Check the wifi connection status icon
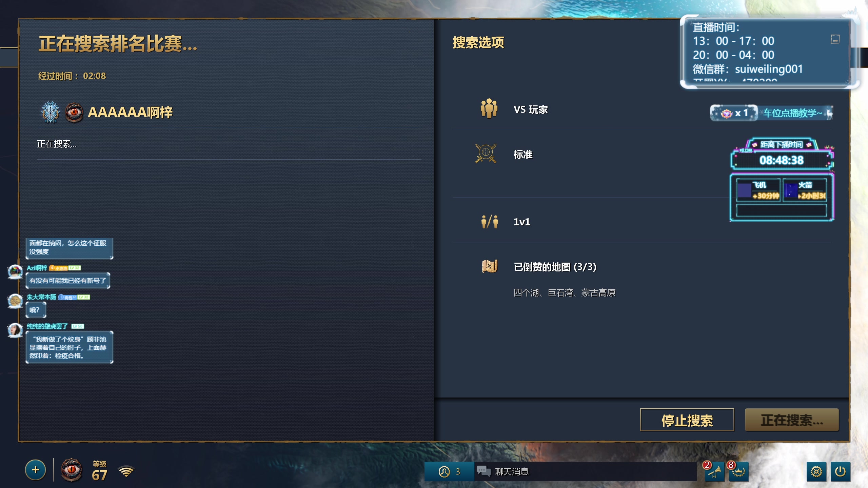 (x=126, y=471)
